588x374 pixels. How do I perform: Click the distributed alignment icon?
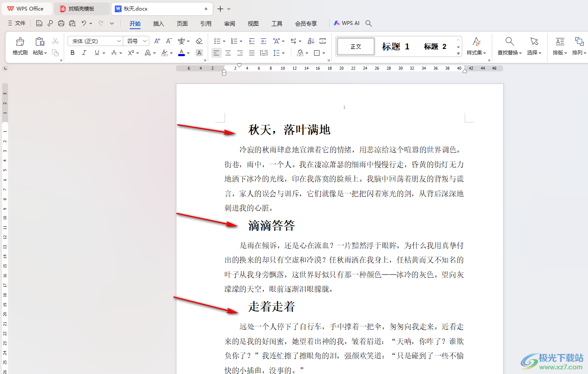click(264, 53)
